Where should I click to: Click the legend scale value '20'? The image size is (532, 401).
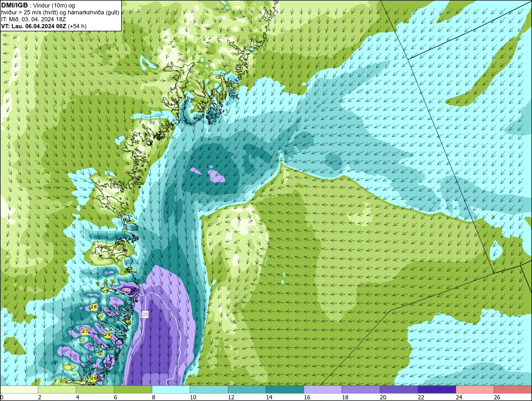(383, 397)
